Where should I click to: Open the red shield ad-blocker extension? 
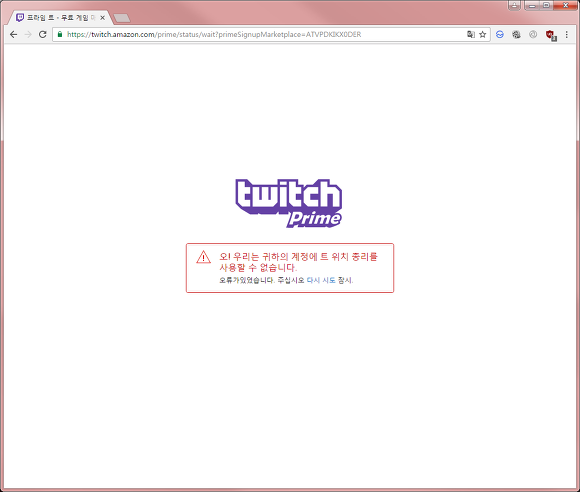pyautogui.click(x=551, y=35)
